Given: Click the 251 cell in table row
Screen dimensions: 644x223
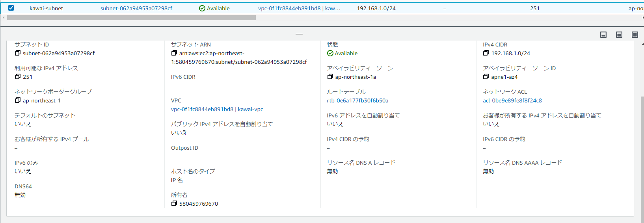Looking at the screenshot, I should click(x=535, y=8).
